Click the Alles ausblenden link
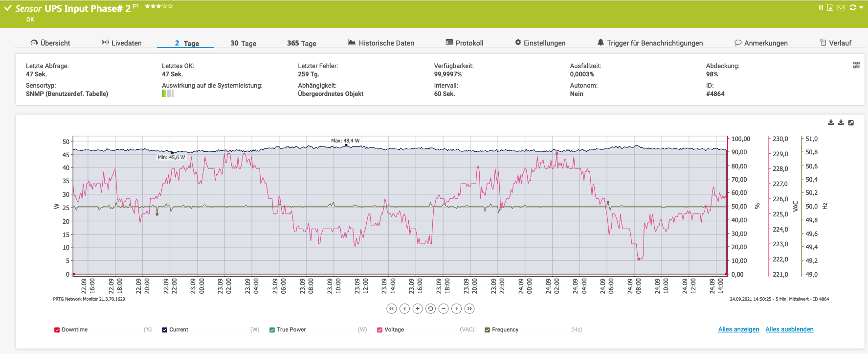The height and width of the screenshot is (354, 868). tap(789, 330)
